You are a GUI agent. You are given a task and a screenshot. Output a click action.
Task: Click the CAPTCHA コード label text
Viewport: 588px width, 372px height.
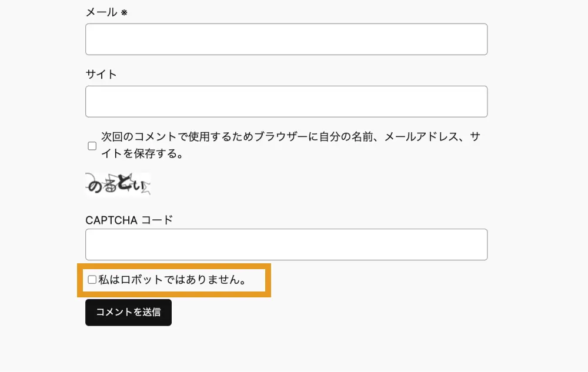pyautogui.click(x=129, y=220)
